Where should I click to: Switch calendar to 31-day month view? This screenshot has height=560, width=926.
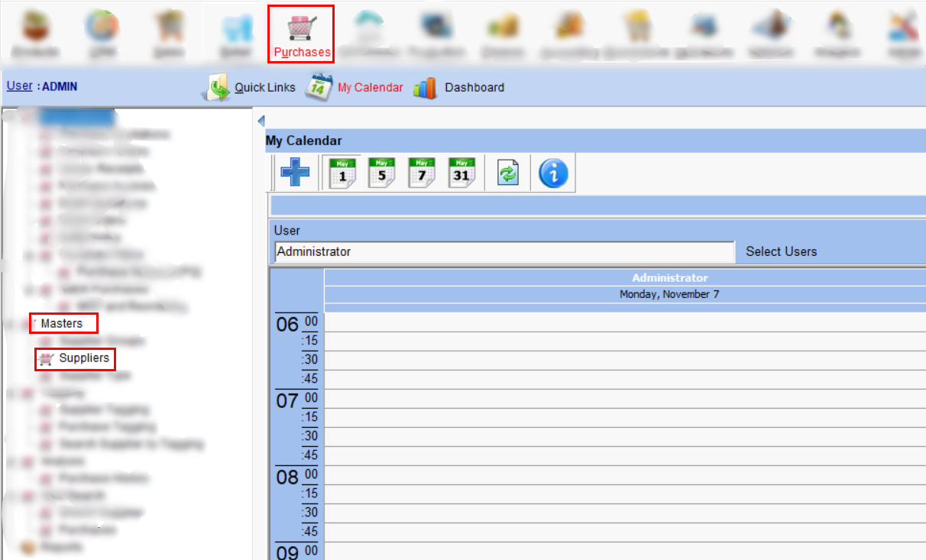tap(461, 173)
